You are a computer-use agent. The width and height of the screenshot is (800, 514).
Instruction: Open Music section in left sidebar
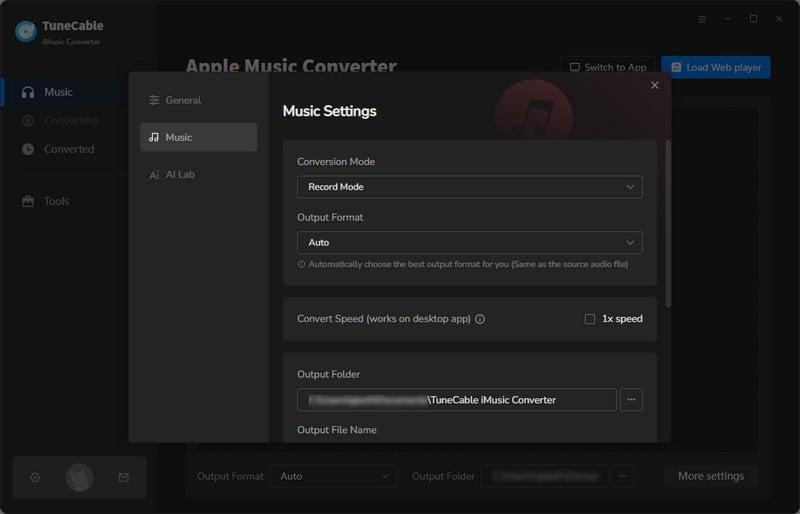pos(64,92)
